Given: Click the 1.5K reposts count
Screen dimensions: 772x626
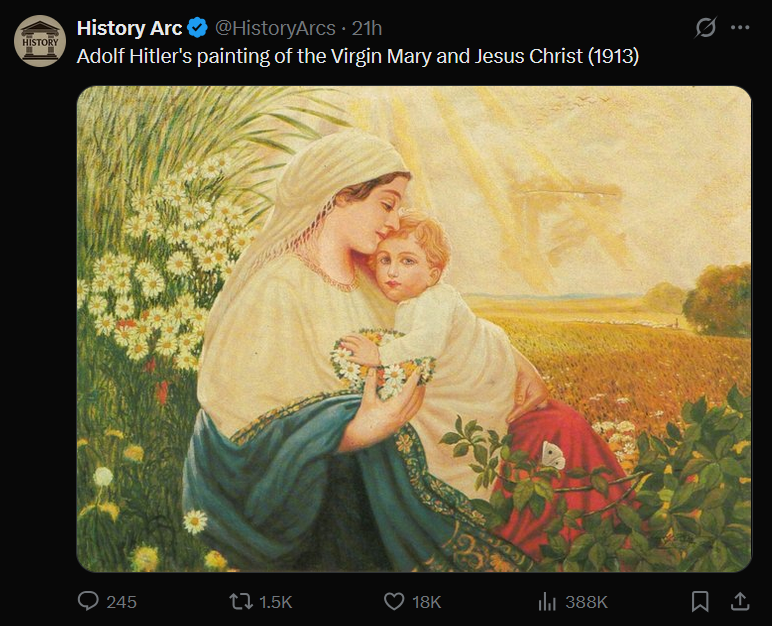Looking at the screenshot, I should click(x=275, y=601).
